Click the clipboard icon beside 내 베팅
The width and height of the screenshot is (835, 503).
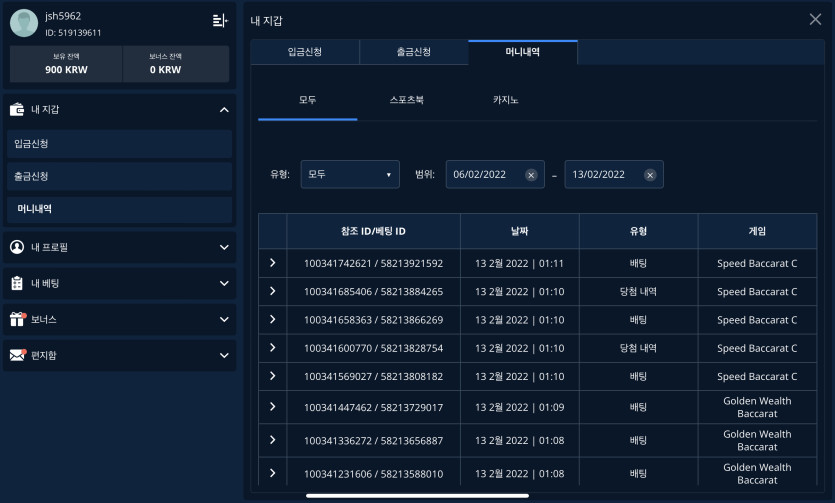point(17,283)
